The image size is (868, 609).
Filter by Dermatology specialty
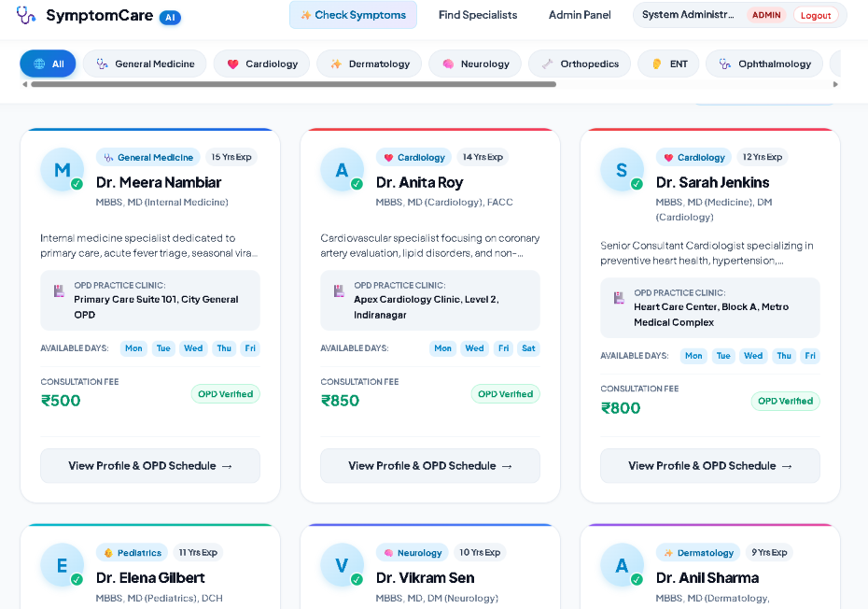click(370, 64)
